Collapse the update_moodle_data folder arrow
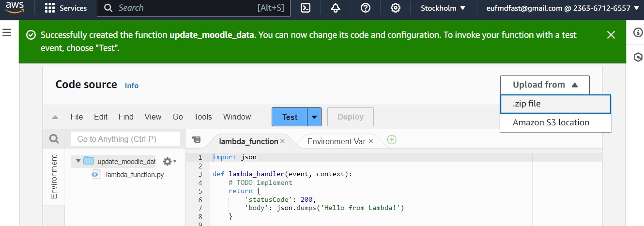 pyautogui.click(x=77, y=161)
